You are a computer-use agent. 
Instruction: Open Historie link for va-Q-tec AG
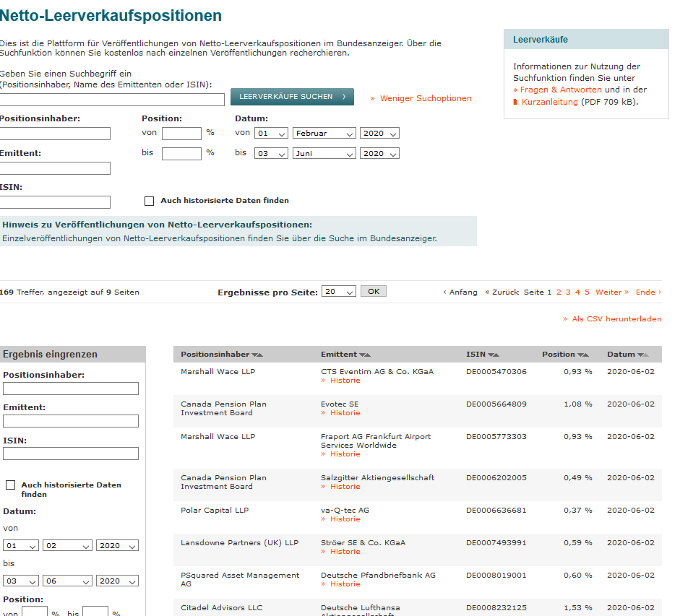(x=345, y=519)
